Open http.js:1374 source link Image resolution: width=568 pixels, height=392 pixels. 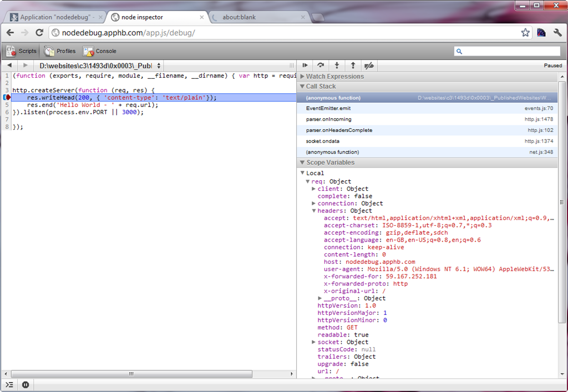[x=539, y=141]
